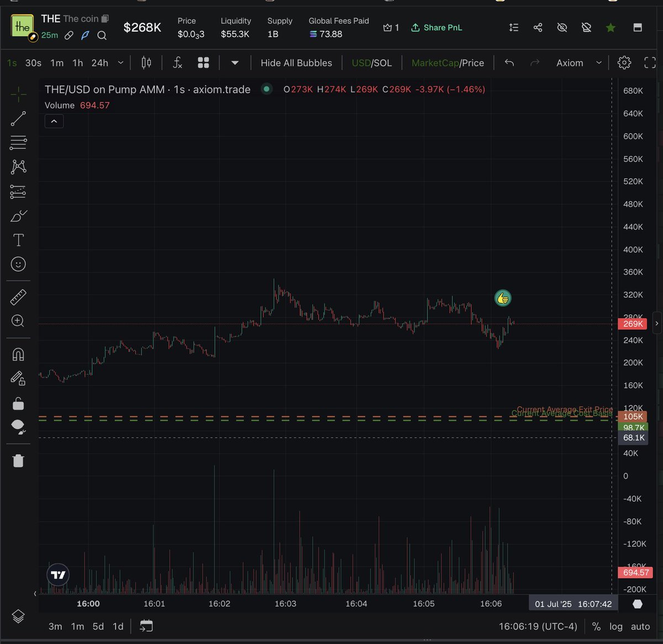Image resolution: width=663 pixels, height=644 pixels.
Task: Select the 5d date range
Action: tap(98, 626)
